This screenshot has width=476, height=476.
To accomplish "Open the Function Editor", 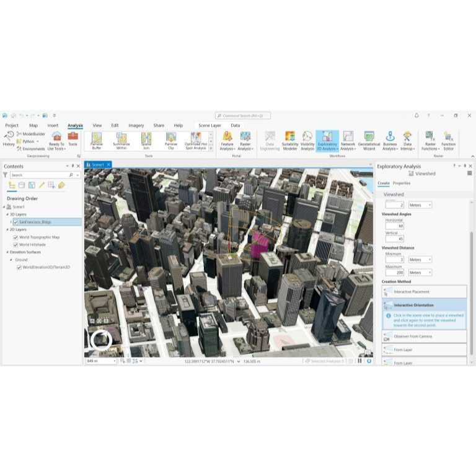I will pos(448,141).
